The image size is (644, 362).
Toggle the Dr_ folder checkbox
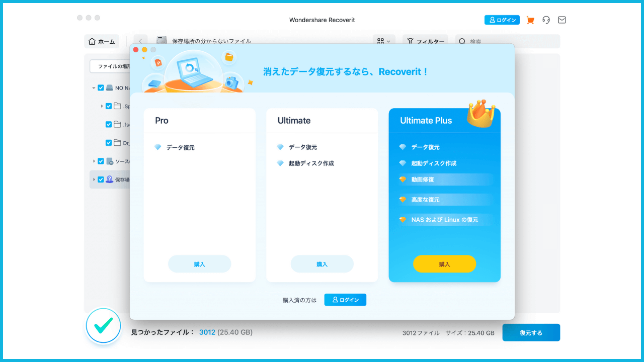click(x=109, y=143)
